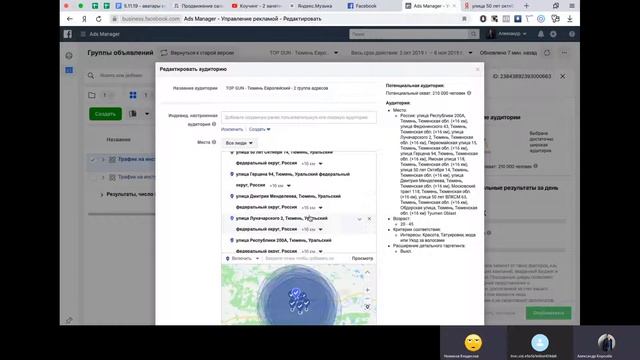Remove улица Луначарского 2 location
640x360 pixels.
[x=369, y=219]
